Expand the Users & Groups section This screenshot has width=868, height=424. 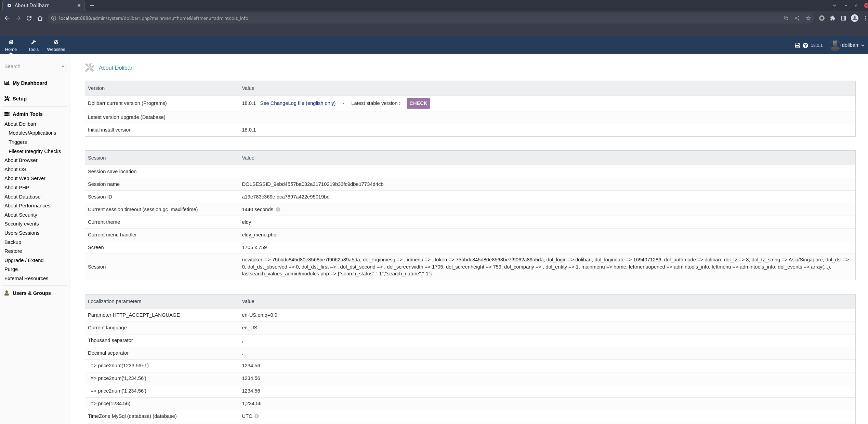point(31,293)
